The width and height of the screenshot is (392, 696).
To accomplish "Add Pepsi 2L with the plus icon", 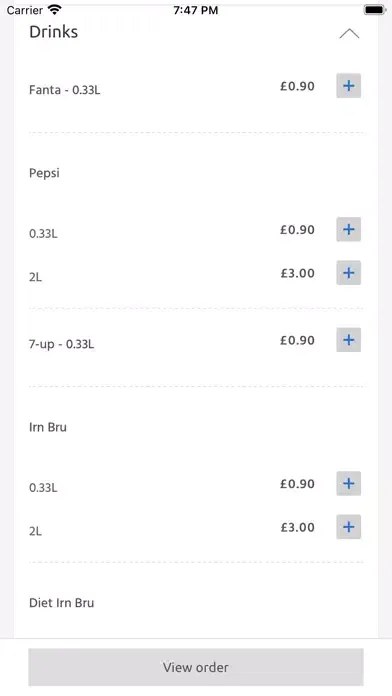I will click(348, 273).
